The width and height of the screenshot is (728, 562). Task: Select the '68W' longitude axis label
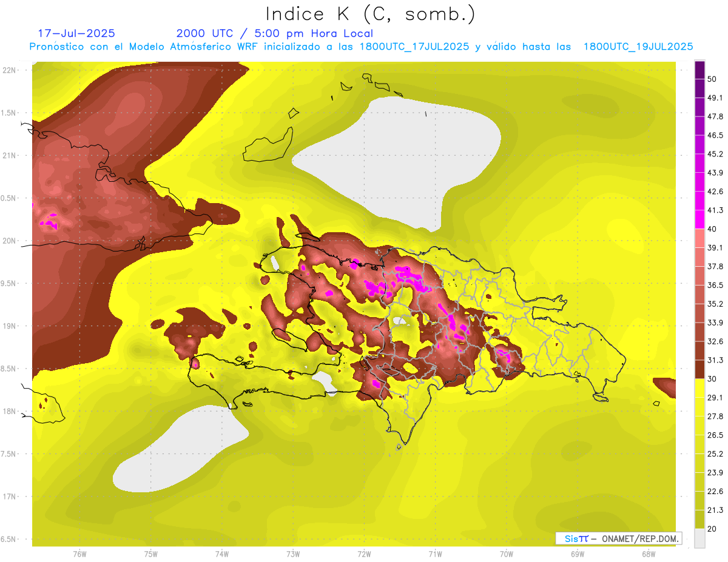pos(648,554)
